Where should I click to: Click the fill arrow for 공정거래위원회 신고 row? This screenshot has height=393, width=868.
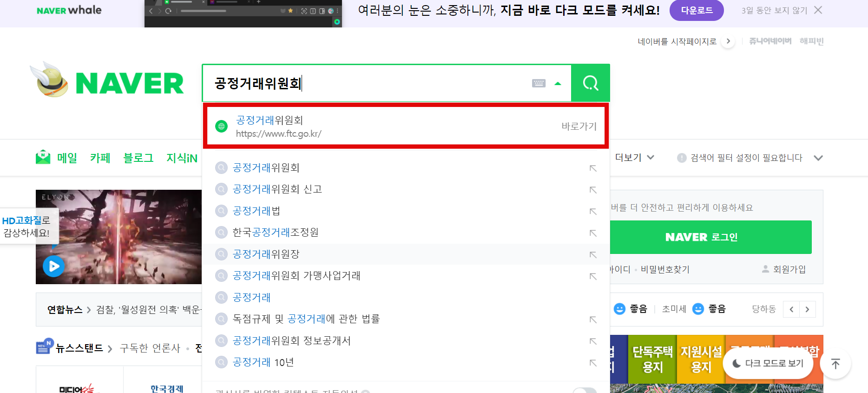[x=593, y=190]
